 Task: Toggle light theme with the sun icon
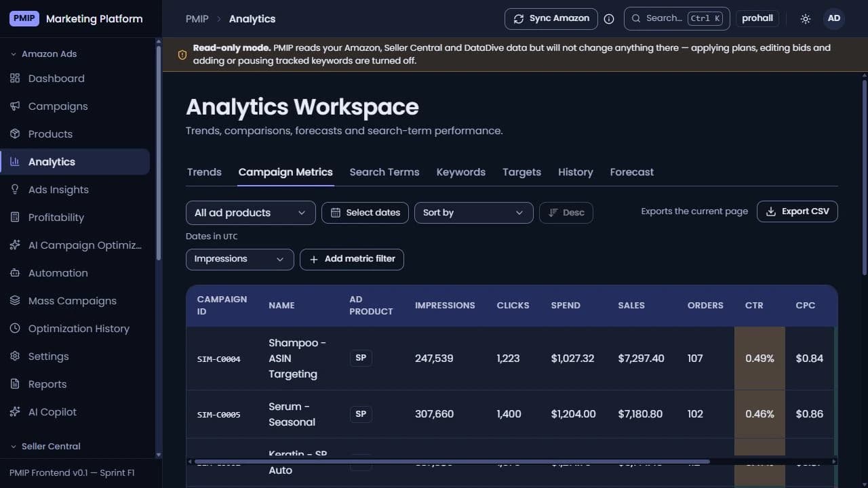806,19
